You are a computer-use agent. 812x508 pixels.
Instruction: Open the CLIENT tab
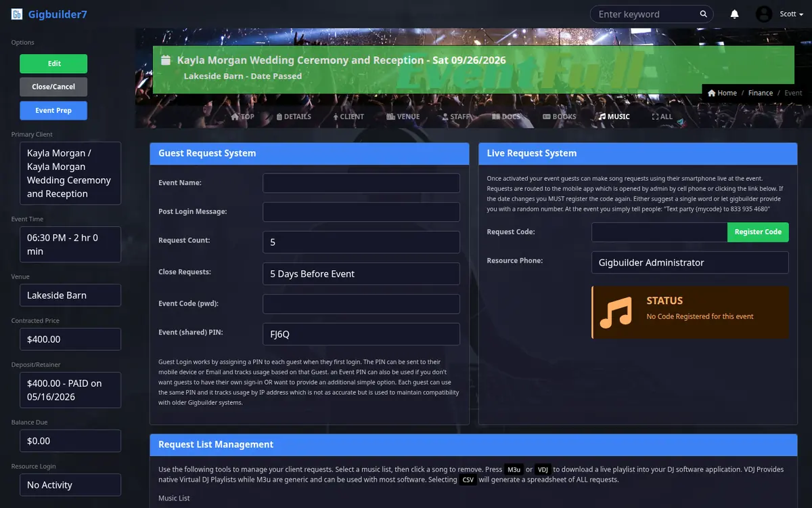pyautogui.click(x=348, y=117)
